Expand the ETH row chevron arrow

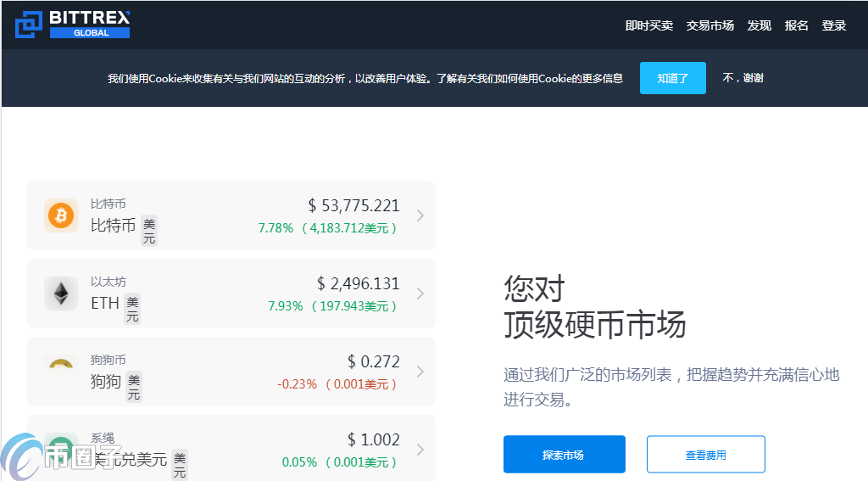420,294
